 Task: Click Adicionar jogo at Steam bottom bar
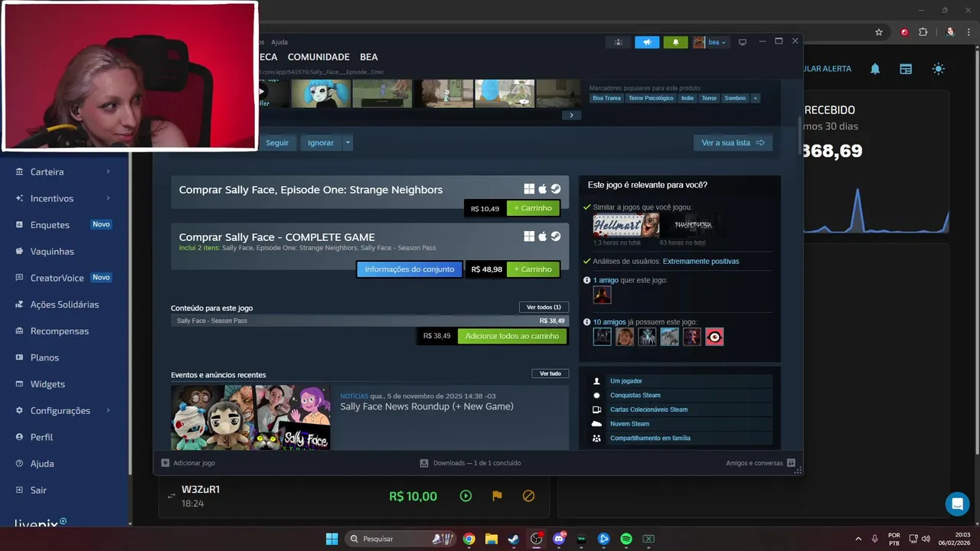(188, 463)
